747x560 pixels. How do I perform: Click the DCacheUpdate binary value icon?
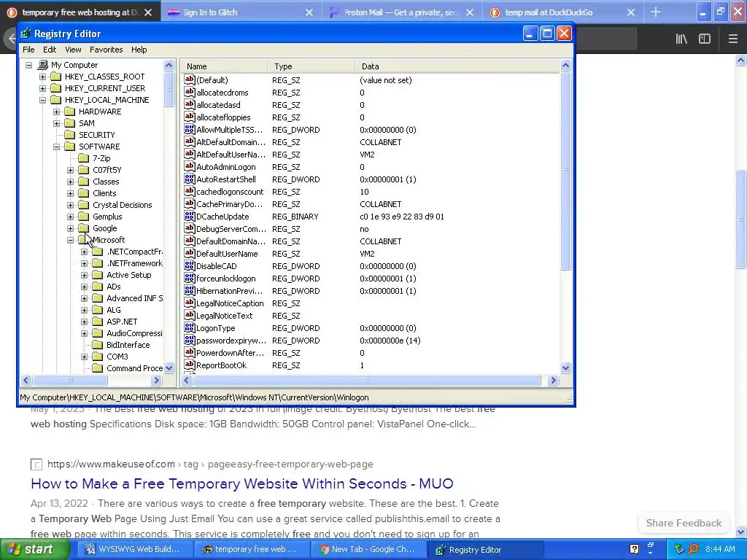[190, 216]
